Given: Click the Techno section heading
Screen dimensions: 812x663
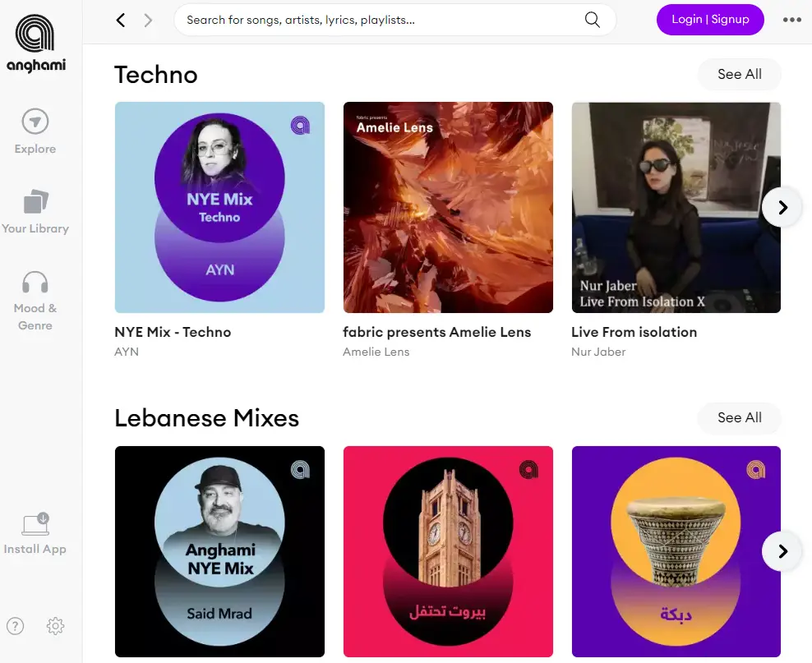Looking at the screenshot, I should (156, 75).
